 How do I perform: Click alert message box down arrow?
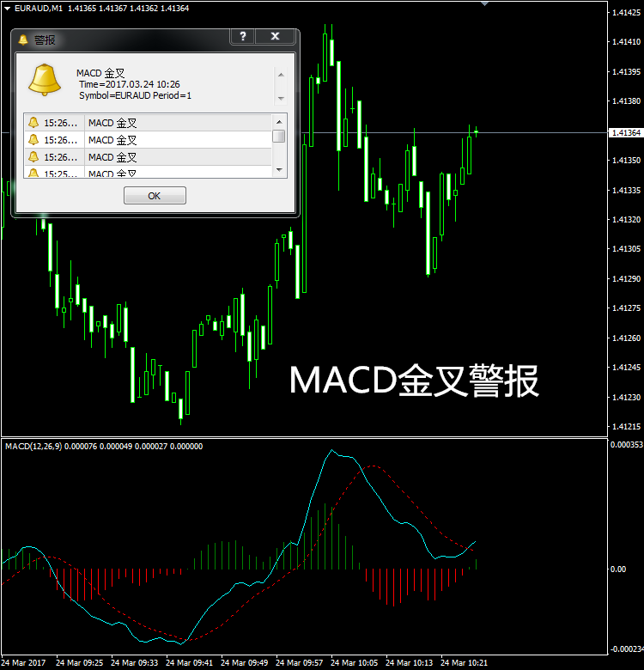point(281,98)
